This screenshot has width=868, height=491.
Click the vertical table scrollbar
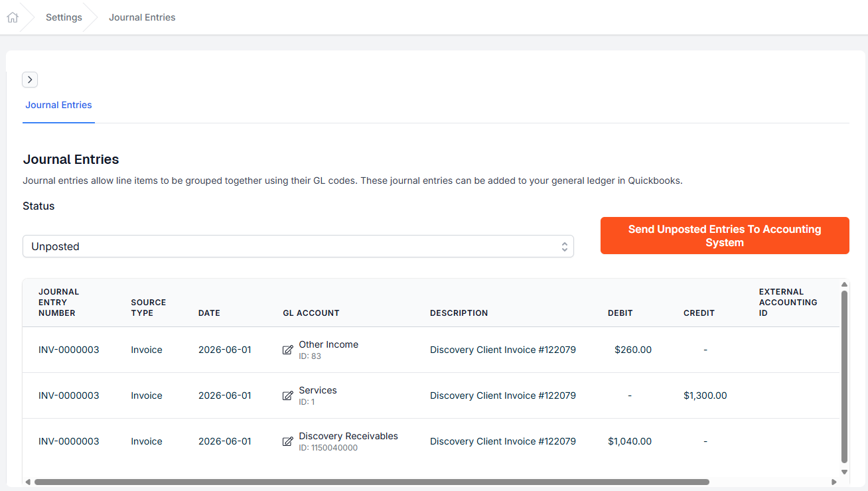click(844, 376)
